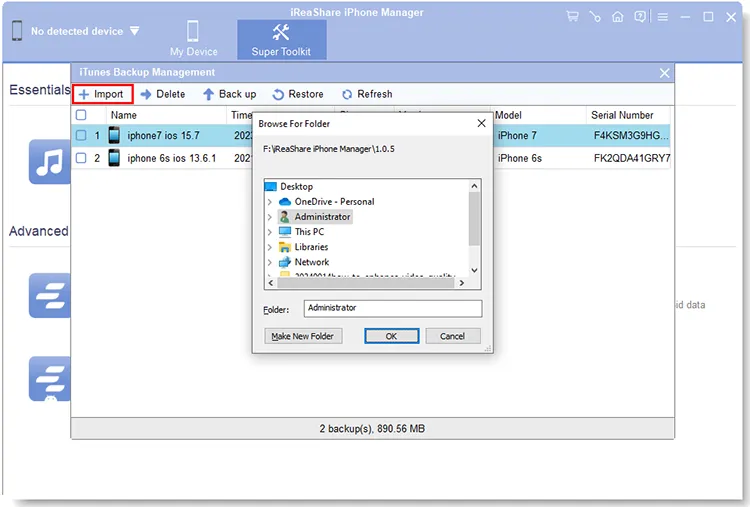Click the Back up toolbar button
The width and height of the screenshot is (750, 507).
[x=229, y=94]
